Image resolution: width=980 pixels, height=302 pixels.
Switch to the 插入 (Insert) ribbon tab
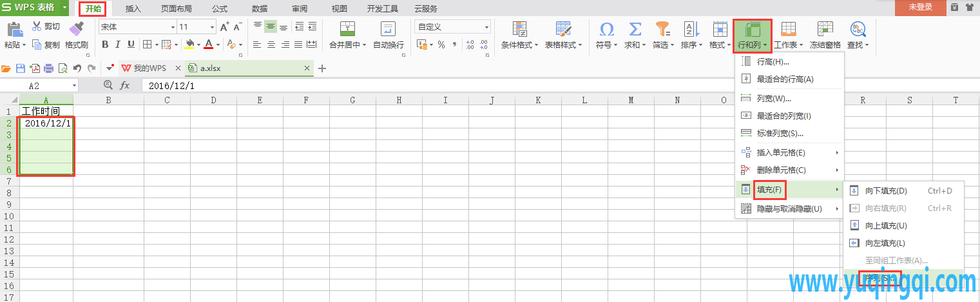tap(133, 8)
